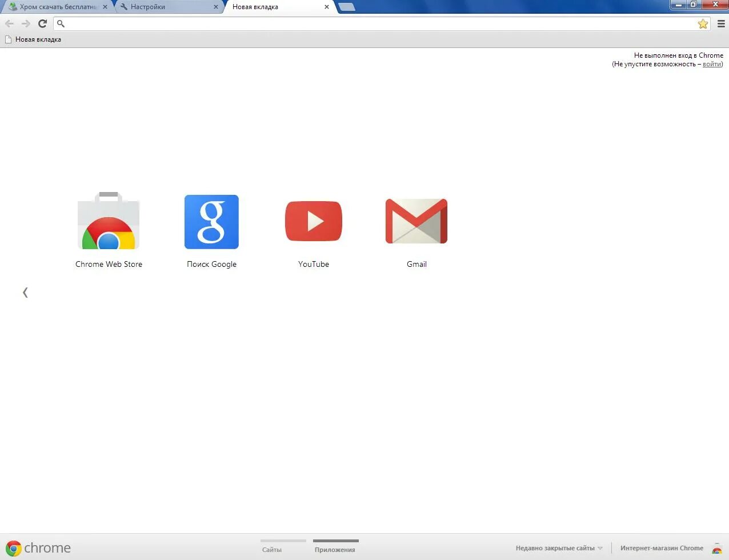This screenshot has width=729, height=560.
Task: Reload the current page
Action: click(x=42, y=23)
